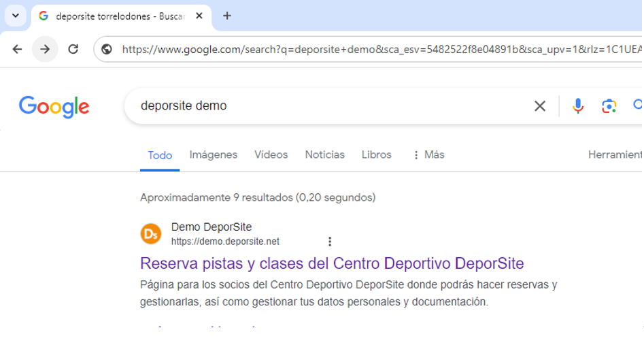Close the deporsite torrelodones tab
Screen dimensions: 644x347
tap(199, 16)
